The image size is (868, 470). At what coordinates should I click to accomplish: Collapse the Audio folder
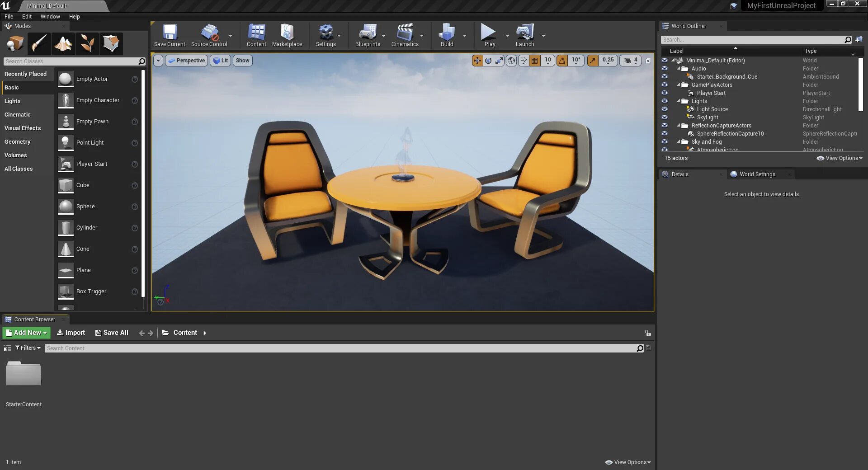[x=679, y=69]
